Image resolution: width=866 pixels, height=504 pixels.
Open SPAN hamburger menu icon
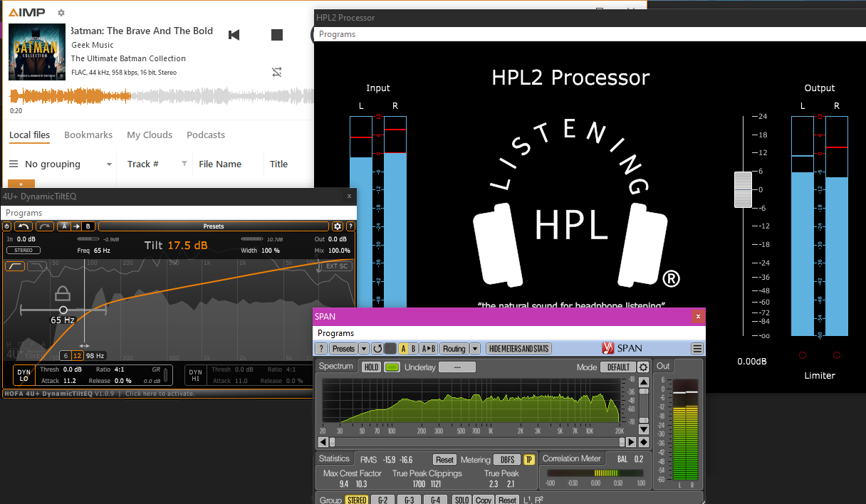coord(697,349)
